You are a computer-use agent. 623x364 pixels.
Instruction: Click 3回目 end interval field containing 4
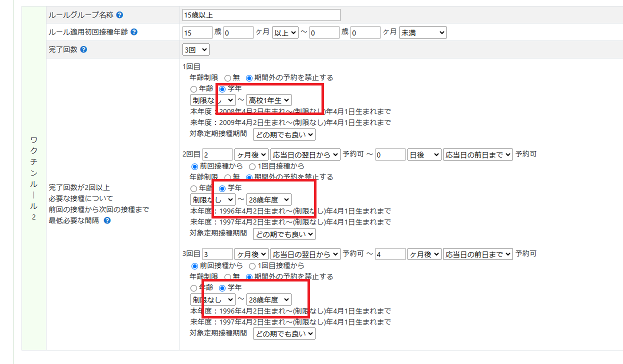pyautogui.click(x=390, y=254)
